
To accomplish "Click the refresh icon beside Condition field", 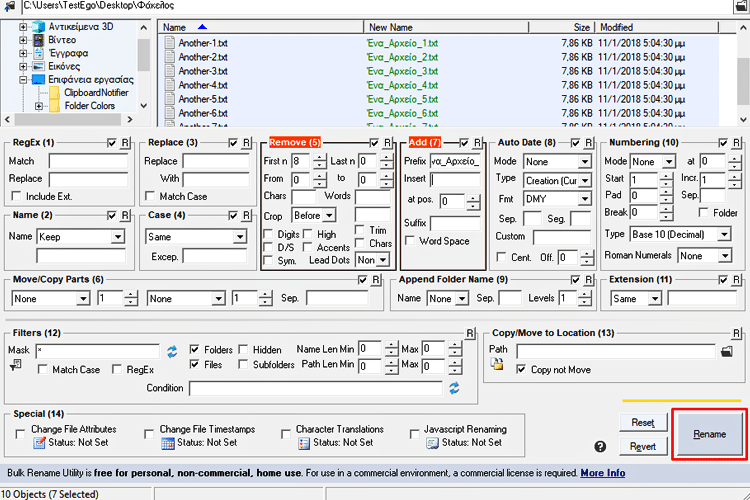I will (x=454, y=388).
